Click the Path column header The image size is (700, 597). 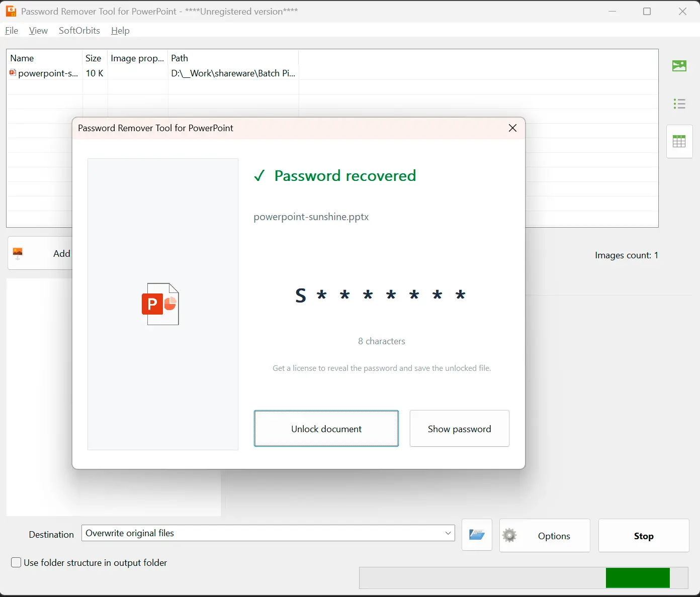tap(233, 58)
